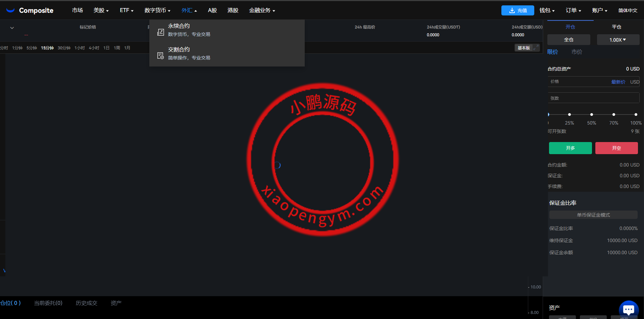Expand the 钱包 wallet dropdown
Screen dimensions: 644x319
click(x=547, y=10)
